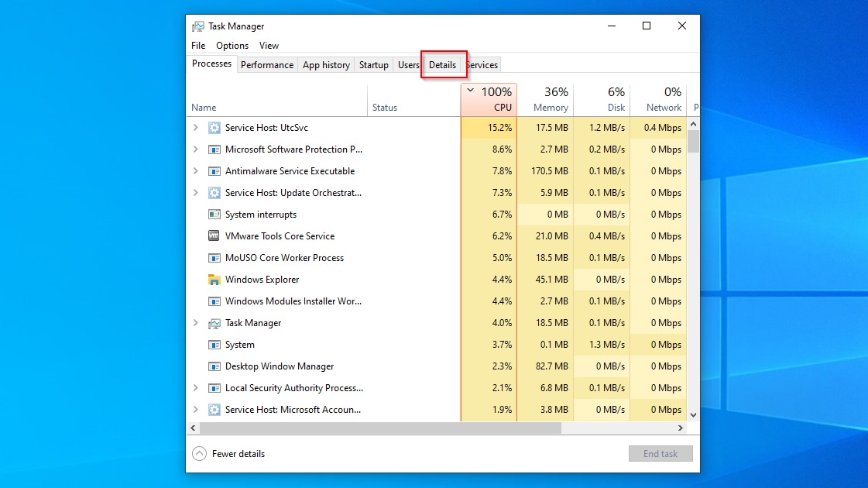Viewport: 868px width, 488px height.
Task: Expand Microsoft Software Protection Platform group
Action: (195, 149)
